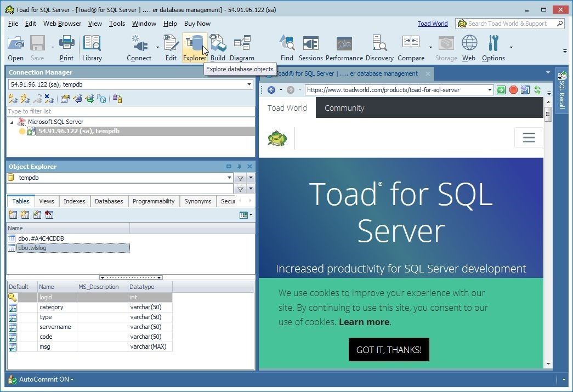573x392 pixels.
Task: Click the first new connection icon in Connection Manager
Action: point(13,99)
